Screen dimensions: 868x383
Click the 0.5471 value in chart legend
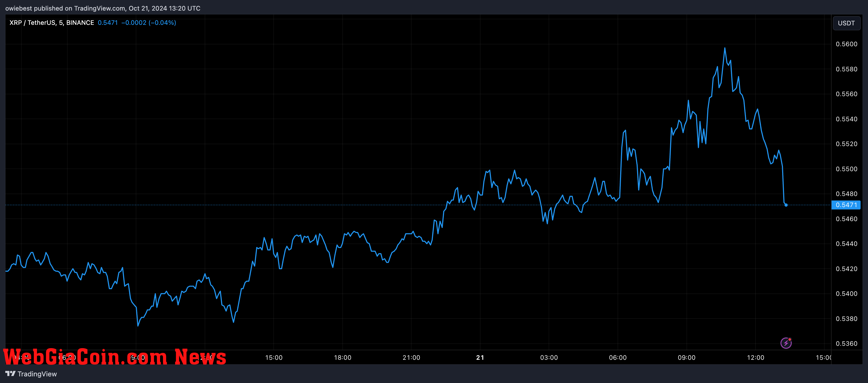108,22
